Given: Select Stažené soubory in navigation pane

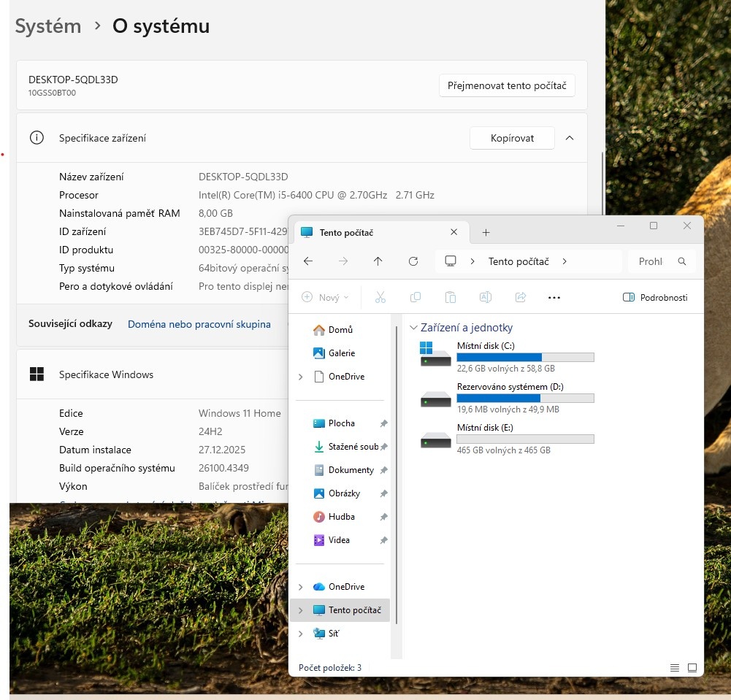Looking at the screenshot, I should click(353, 447).
